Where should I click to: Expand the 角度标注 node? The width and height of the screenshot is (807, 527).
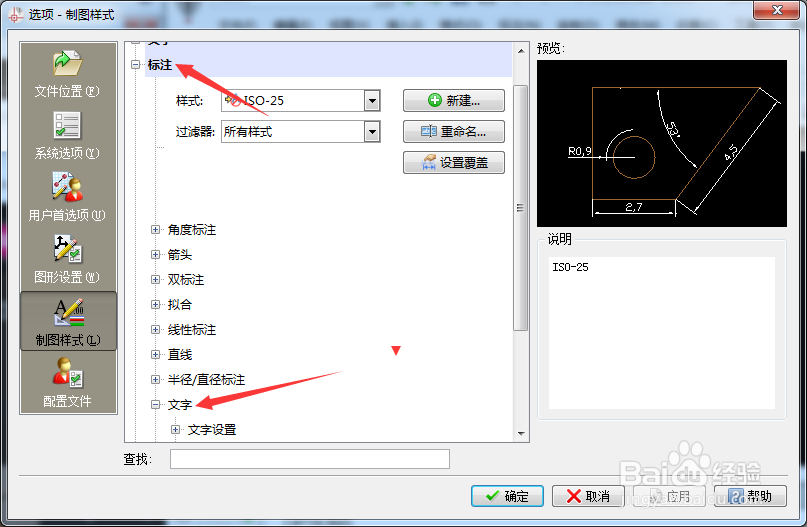[x=155, y=230]
